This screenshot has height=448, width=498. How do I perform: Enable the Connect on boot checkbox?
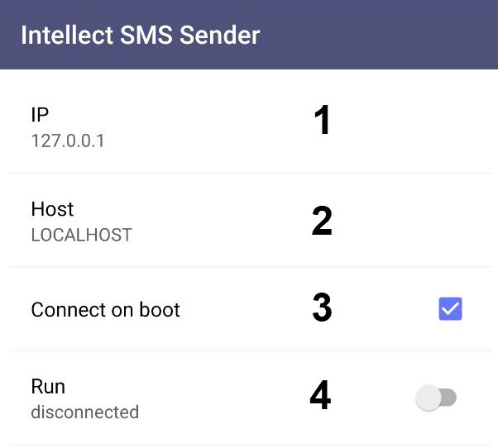click(450, 309)
